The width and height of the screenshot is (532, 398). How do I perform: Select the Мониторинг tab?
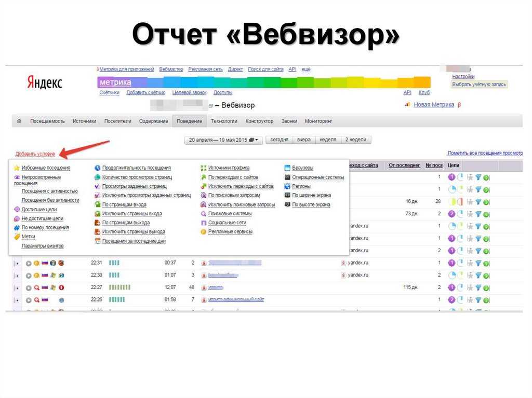318,121
